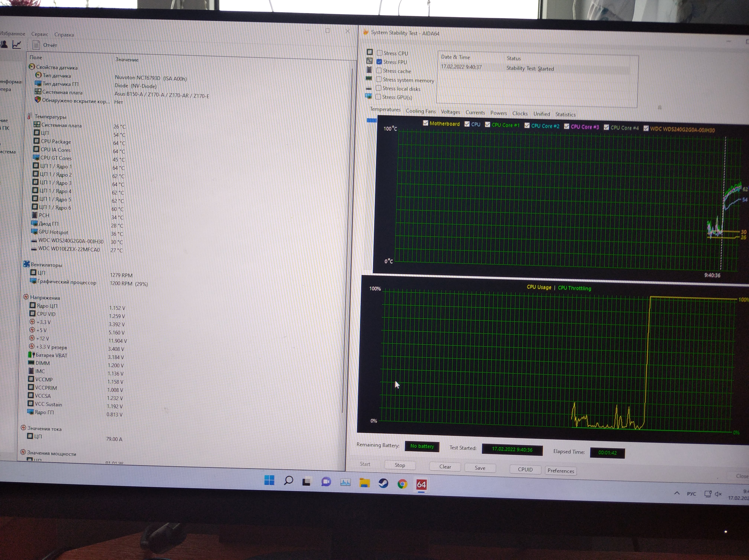The width and height of the screenshot is (749, 560).
Task: Click the Windows Start button
Action: 269,480
